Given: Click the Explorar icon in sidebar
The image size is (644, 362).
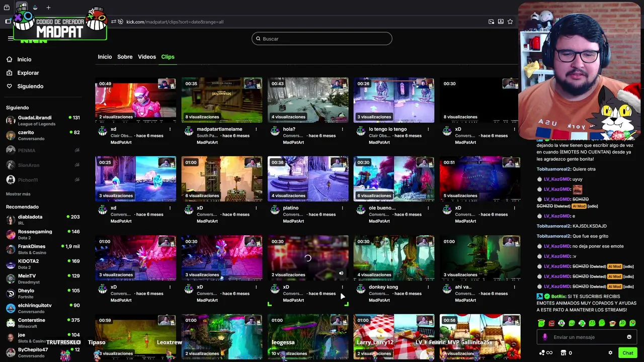Looking at the screenshot, I should (x=10, y=73).
